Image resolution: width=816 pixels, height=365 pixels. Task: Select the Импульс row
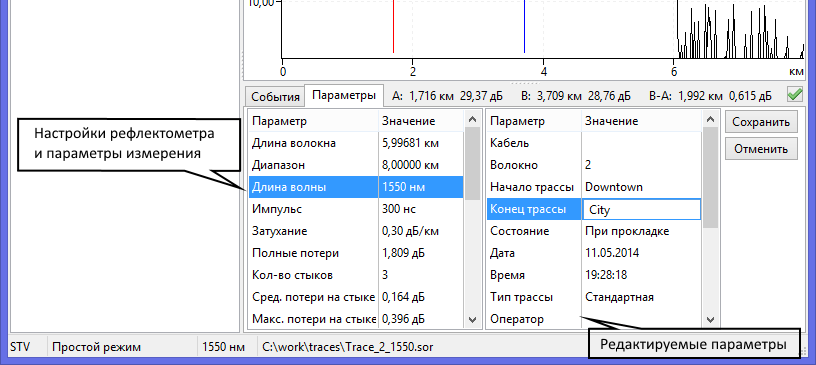tap(356, 209)
